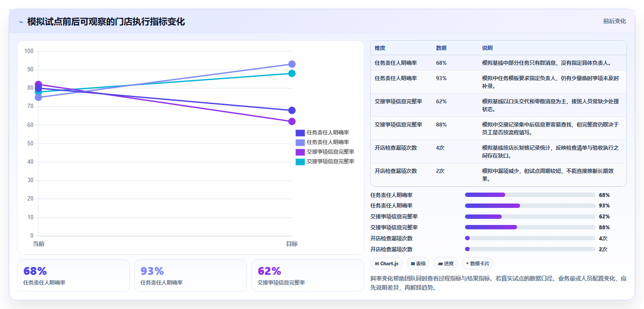Click the periwinkle data point at 75 on 当前
644x309 pixels.
point(39,97)
